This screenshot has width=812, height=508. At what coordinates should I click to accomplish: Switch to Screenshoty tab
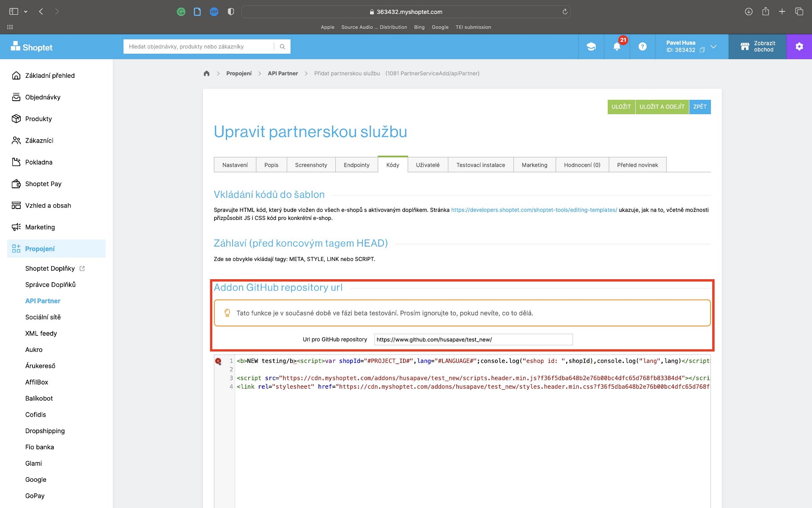(311, 165)
